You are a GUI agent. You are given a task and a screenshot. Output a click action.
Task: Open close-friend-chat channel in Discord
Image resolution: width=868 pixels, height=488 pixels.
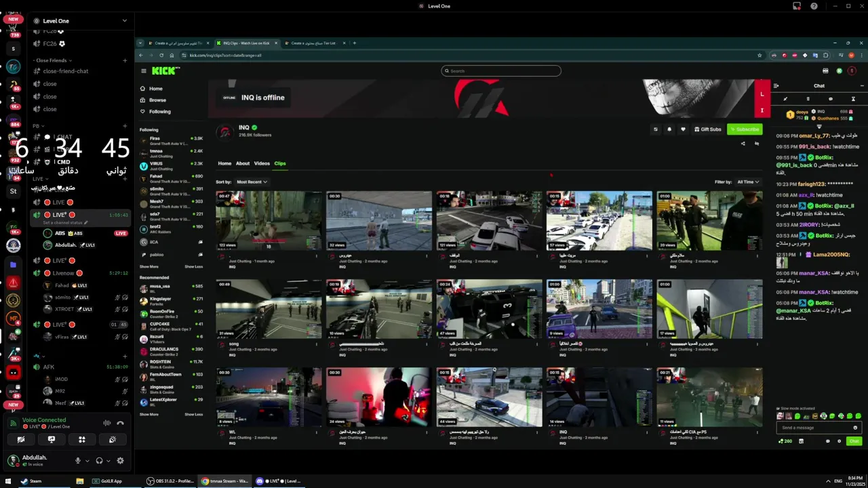pyautogui.click(x=66, y=71)
